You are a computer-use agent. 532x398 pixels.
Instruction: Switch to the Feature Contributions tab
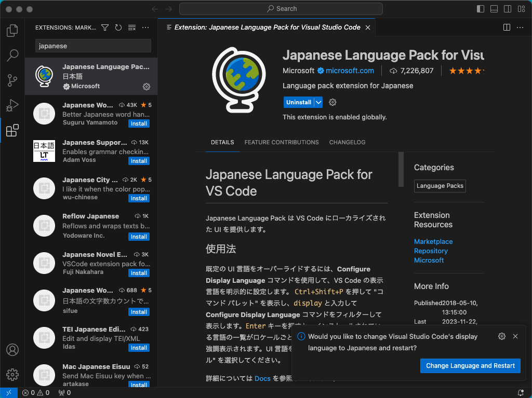[282, 142]
